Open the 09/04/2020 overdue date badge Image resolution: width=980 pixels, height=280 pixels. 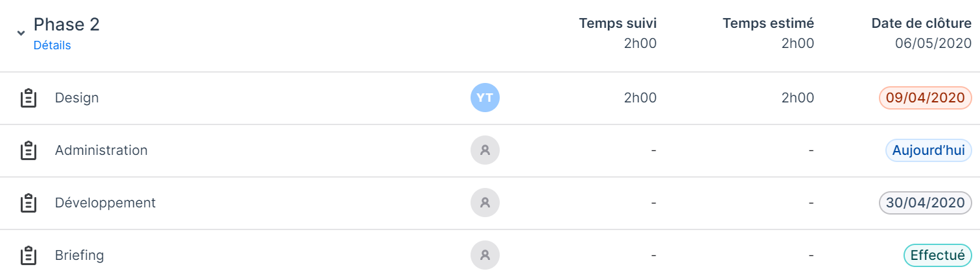click(926, 98)
